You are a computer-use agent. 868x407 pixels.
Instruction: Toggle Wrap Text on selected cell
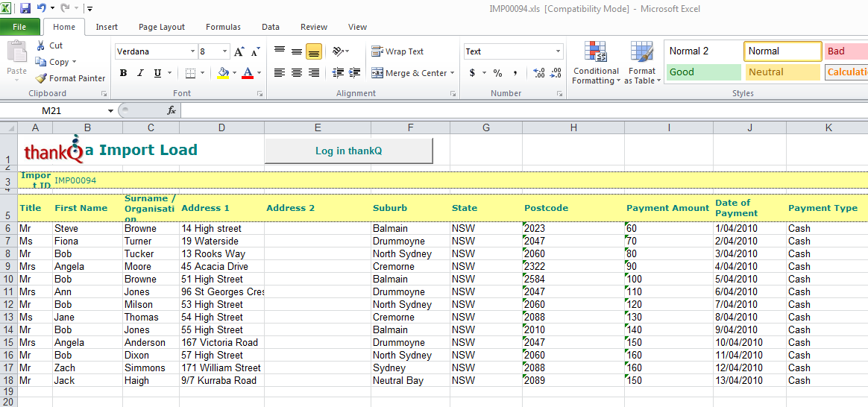(x=397, y=51)
